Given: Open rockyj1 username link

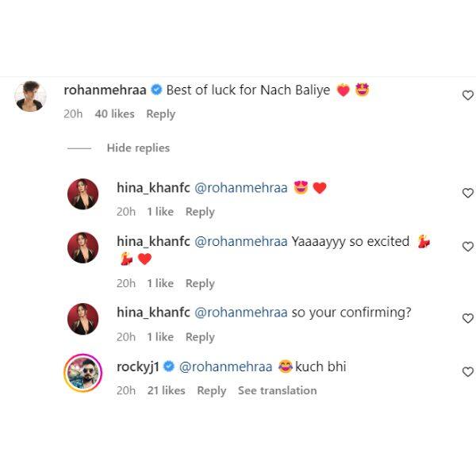Looking at the screenshot, I should [138, 367].
